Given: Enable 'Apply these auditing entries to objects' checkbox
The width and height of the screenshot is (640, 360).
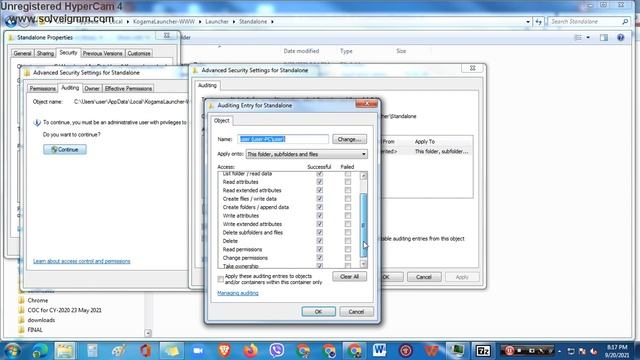Looking at the screenshot, I should pyautogui.click(x=221, y=279).
